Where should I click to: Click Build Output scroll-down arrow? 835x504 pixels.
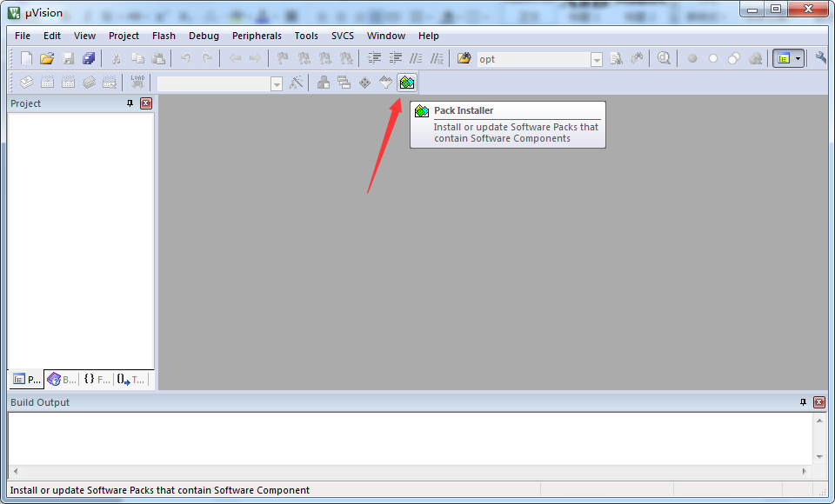(x=819, y=456)
